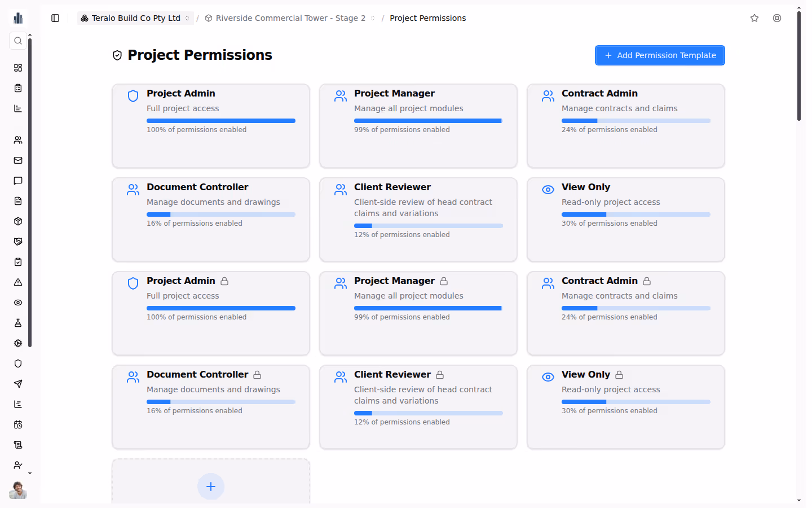This screenshot has width=812, height=508.
Task: Click the 24% progress bar on locked Contract Admin card
Action: point(636,308)
